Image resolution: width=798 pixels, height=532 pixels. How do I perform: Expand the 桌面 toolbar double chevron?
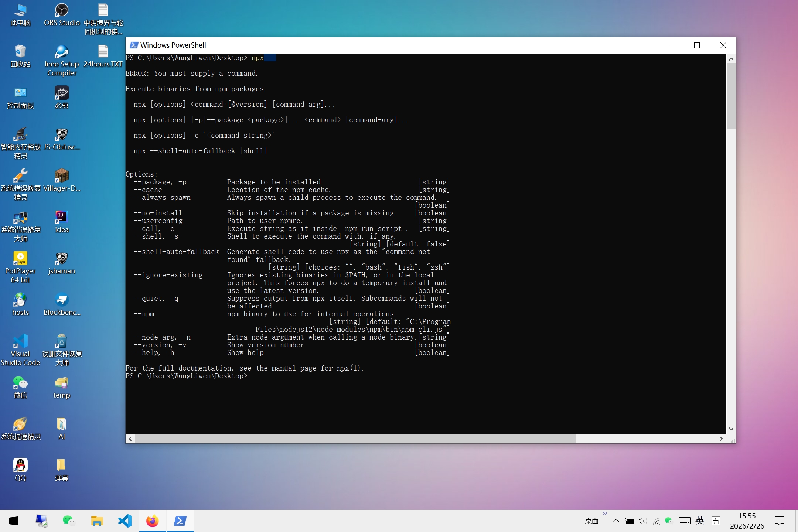pyautogui.click(x=605, y=514)
